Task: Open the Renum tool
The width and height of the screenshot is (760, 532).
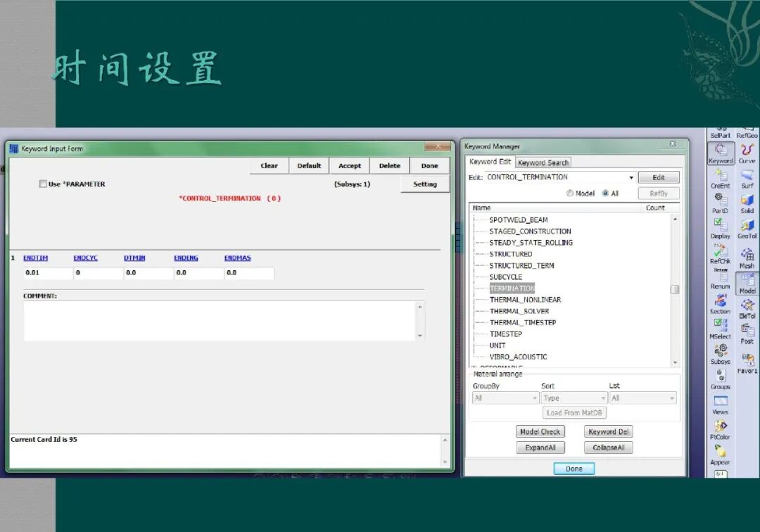Action: click(x=721, y=280)
